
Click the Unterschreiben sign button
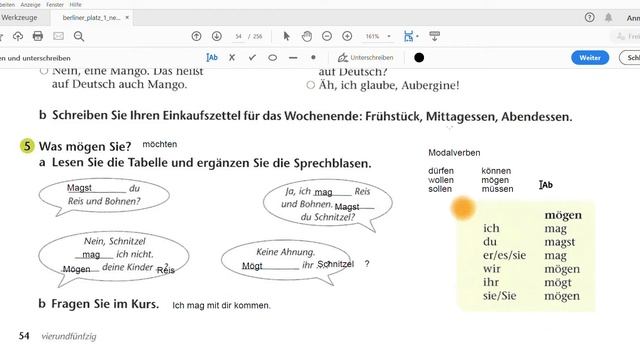(x=366, y=58)
